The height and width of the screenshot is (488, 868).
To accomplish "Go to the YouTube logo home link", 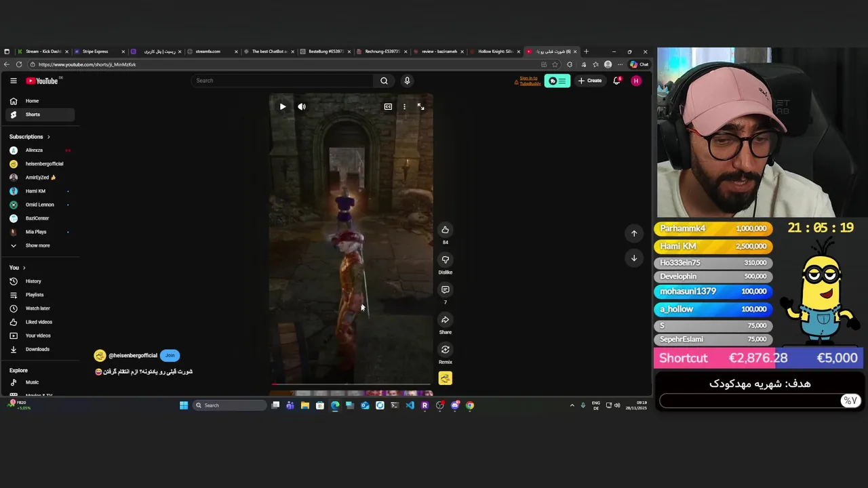I will (x=43, y=81).
